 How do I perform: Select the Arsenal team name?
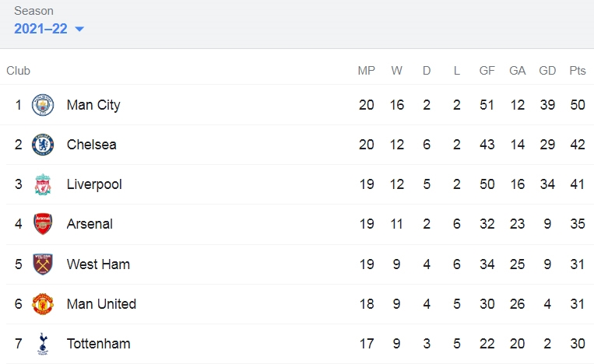(x=90, y=224)
